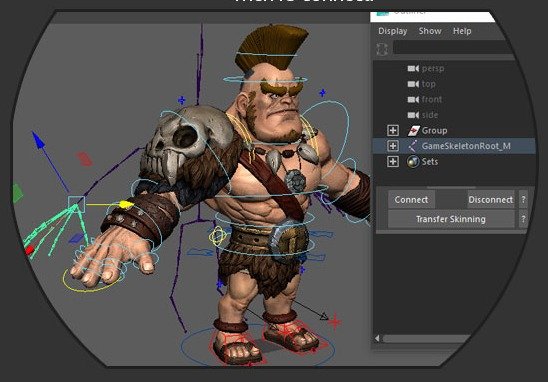The image size is (548, 382).
Task: Click the Disconnect button
Action: [x=491, y=200]
